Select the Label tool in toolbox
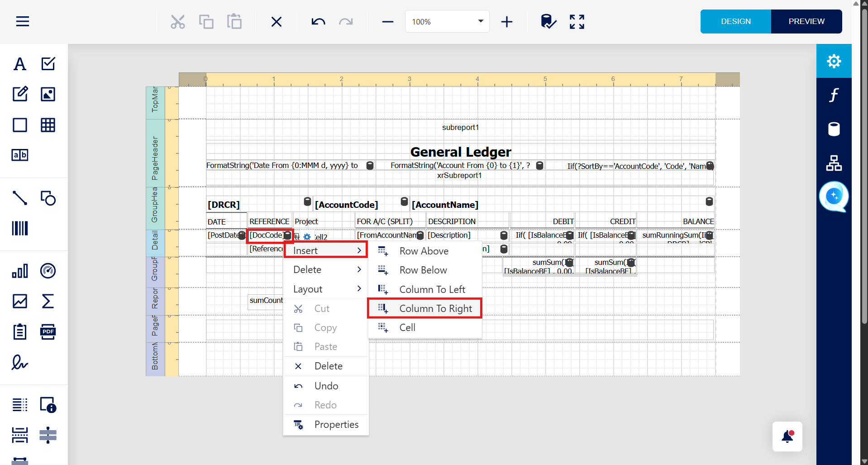 tap(20, 64)
